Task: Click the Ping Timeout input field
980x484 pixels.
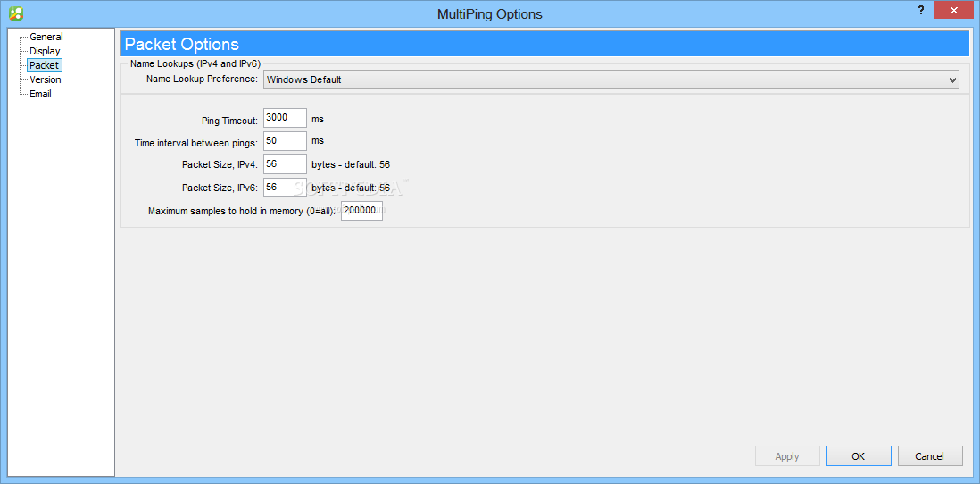Action: (285, 118)
